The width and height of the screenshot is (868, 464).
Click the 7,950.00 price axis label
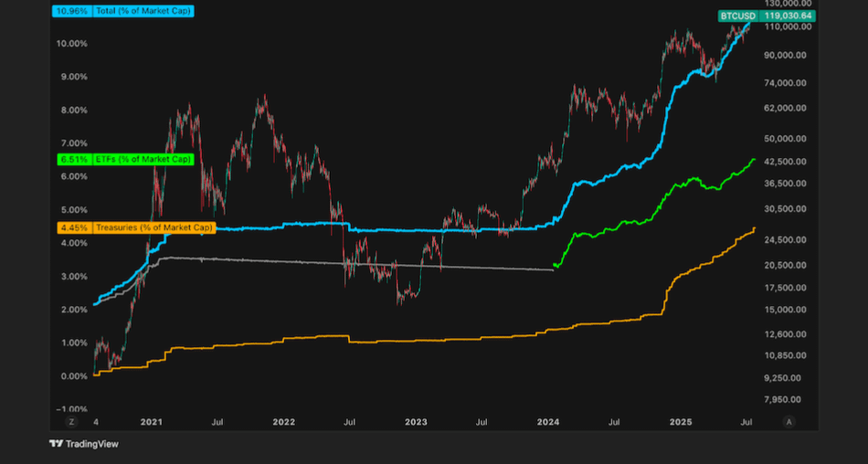pos(783,400)
